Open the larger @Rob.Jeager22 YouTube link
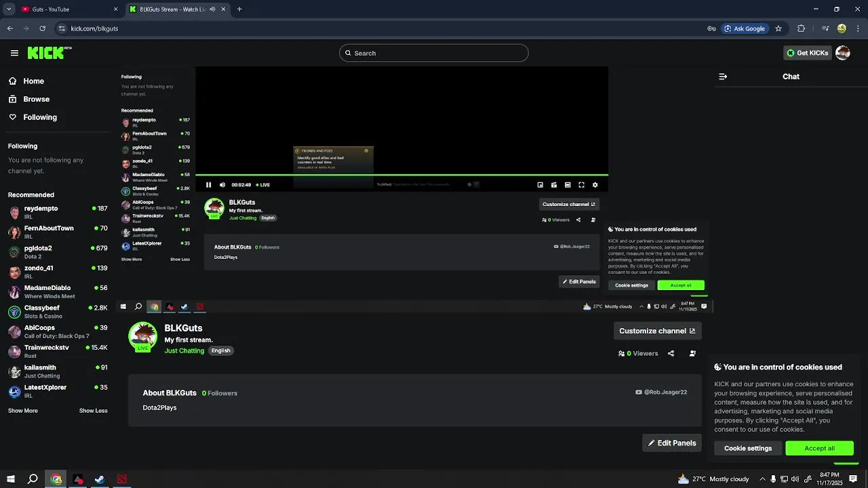Image resolution: width=868 pixels, height=488 pixels. coord(661,392)
